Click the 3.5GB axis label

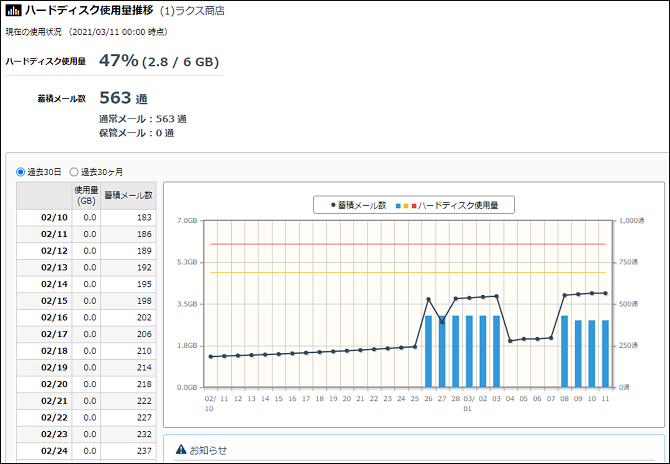187,304
